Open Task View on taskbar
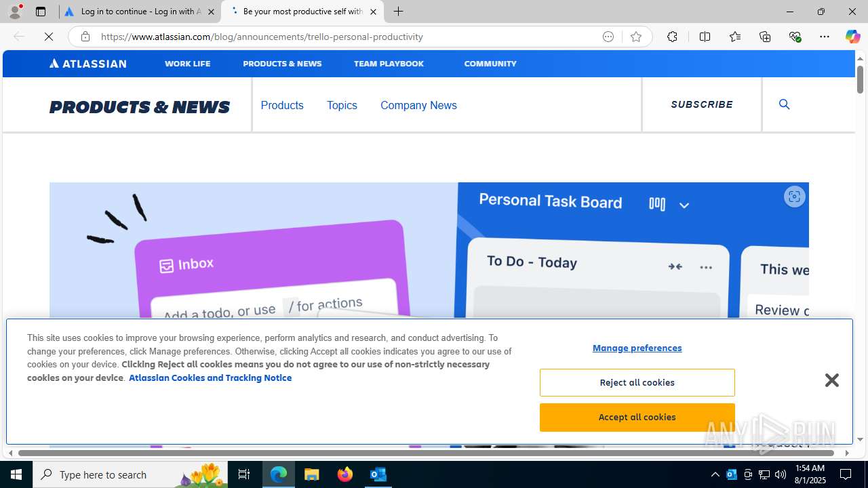 coord(244,474)
